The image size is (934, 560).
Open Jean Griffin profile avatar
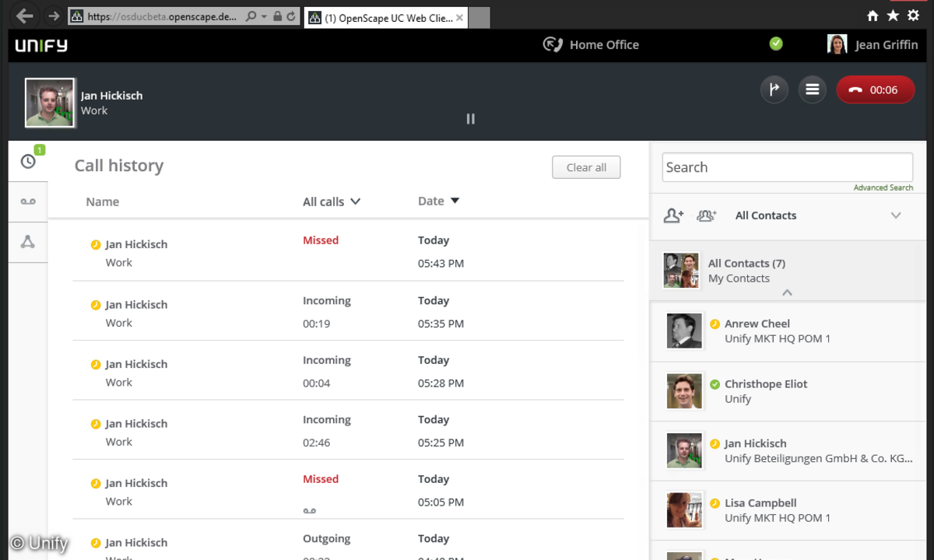tap(837, 44)
